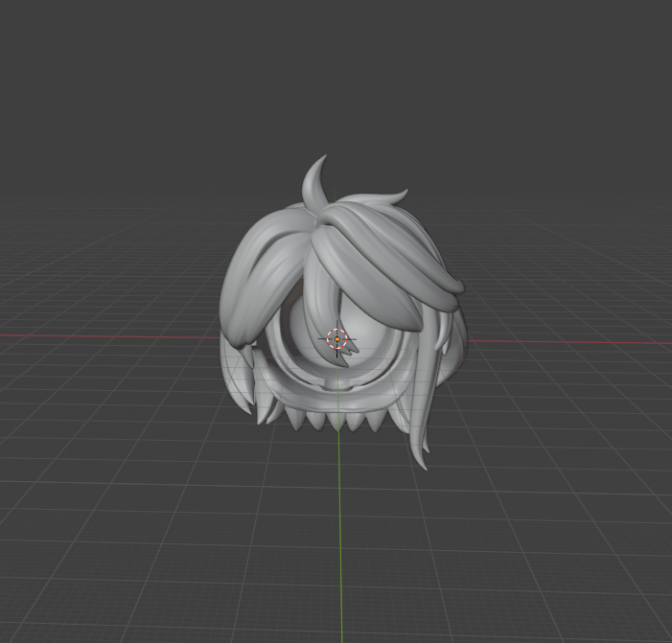This screenshot has height=643, width=672.
Task: Click empty grid area at far right
Action: (x=614, y=431)
